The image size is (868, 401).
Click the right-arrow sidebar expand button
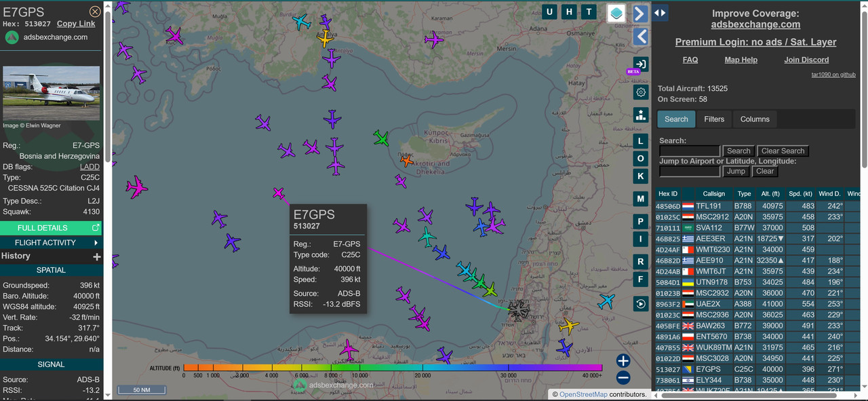tap(639, 14)
